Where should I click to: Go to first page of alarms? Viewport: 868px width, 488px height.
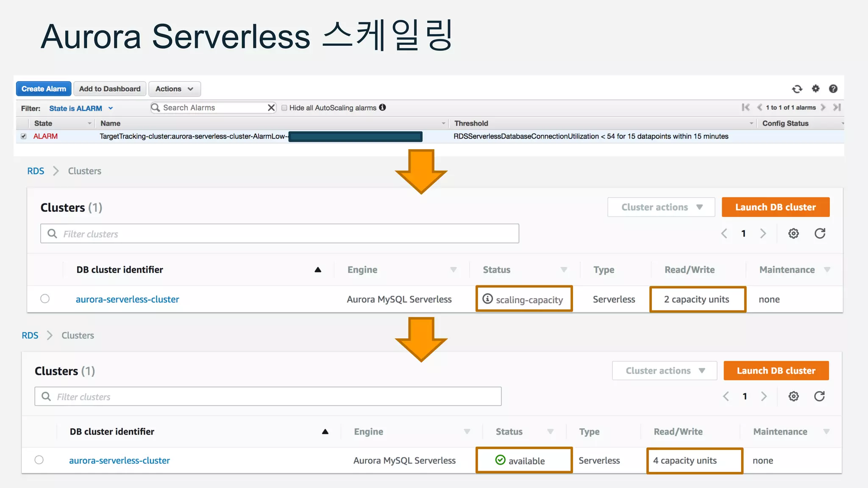tap(746, 108)
